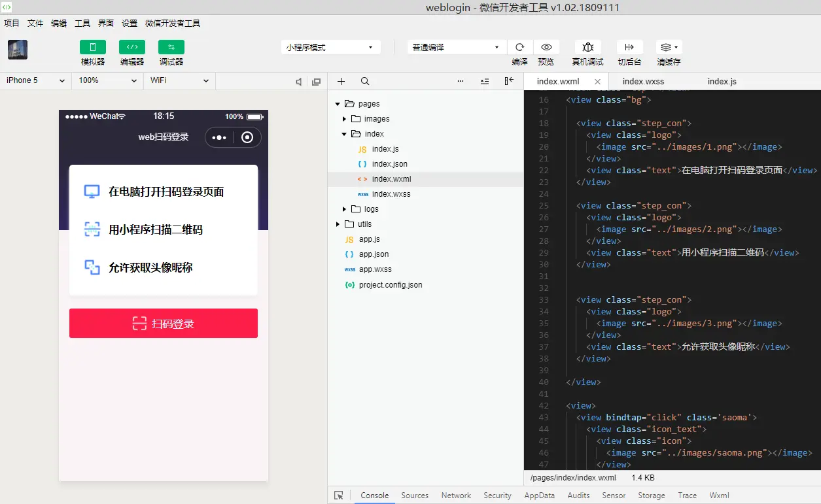
Task: Click the three-dot more options icon
Action: pos(461,81)
